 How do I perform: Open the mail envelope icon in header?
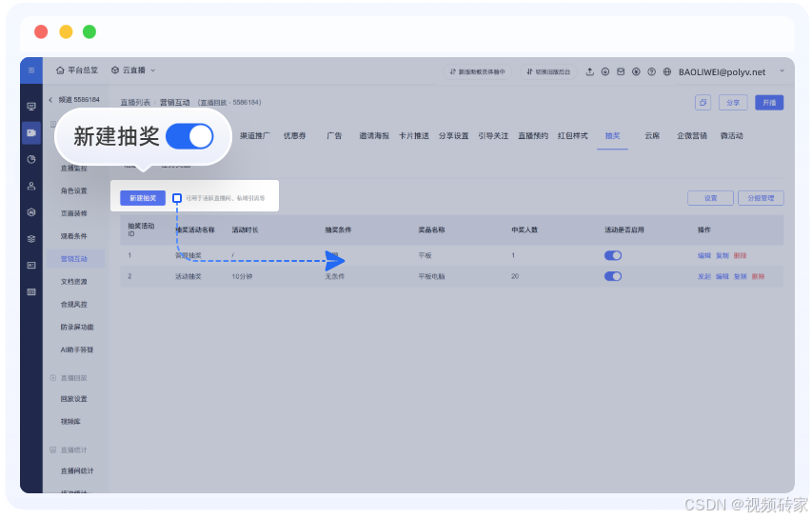621,72
